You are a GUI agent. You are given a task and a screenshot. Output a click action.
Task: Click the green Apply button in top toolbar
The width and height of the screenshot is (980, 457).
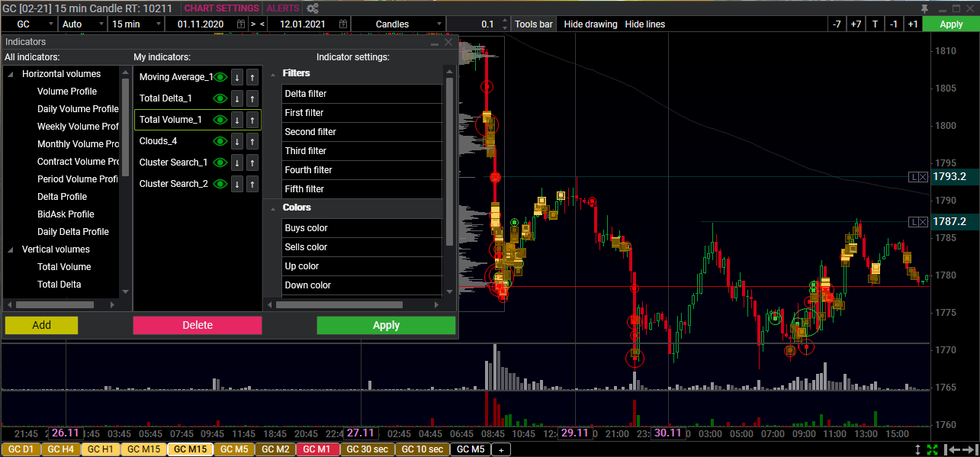pos(951,24)
